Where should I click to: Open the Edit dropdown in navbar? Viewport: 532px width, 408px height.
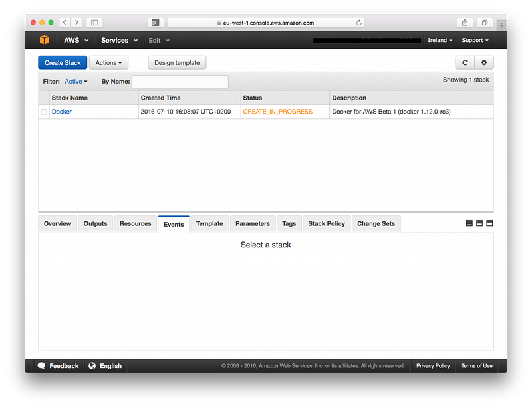pos(159,40)
